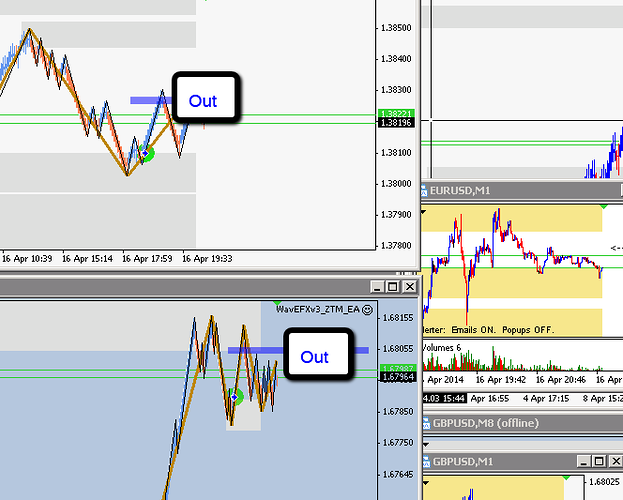
Task: Activate the EURUSD,M1 chart title bar
Action: 522,191
